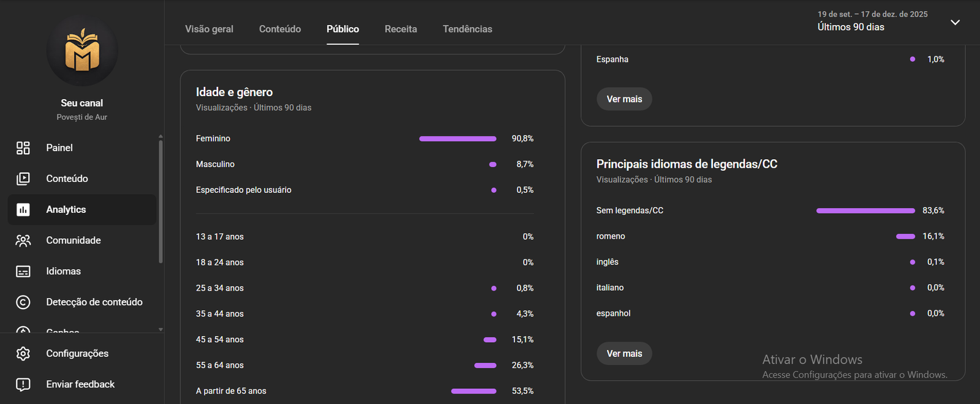Click the Painel dashboard icon
The height and width of the screenshot is (404, 980).
coord(23,148)
